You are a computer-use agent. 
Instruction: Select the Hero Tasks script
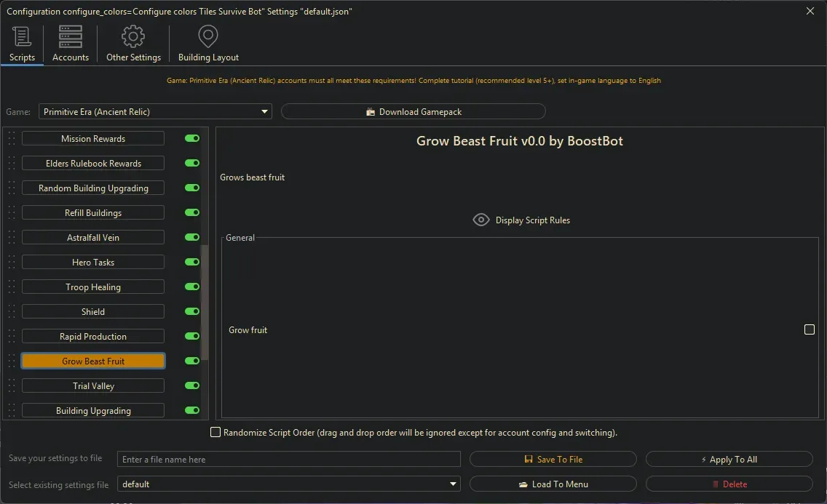click(93, 263)
